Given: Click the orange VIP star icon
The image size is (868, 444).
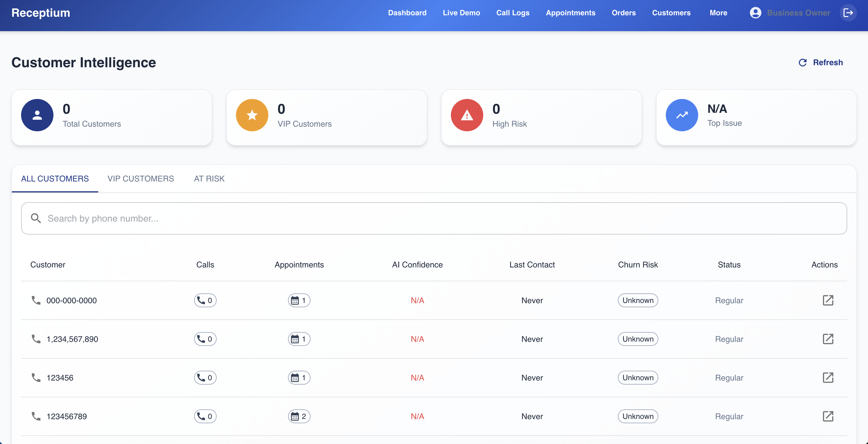Looking at the screenshot, I should tap(252, 115).
